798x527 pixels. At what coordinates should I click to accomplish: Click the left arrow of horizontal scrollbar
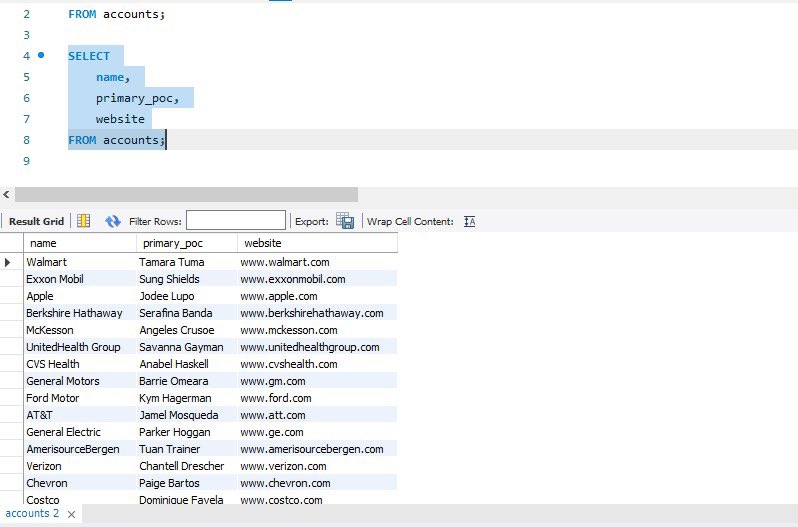pyautogui.click(x=6, y=194)
